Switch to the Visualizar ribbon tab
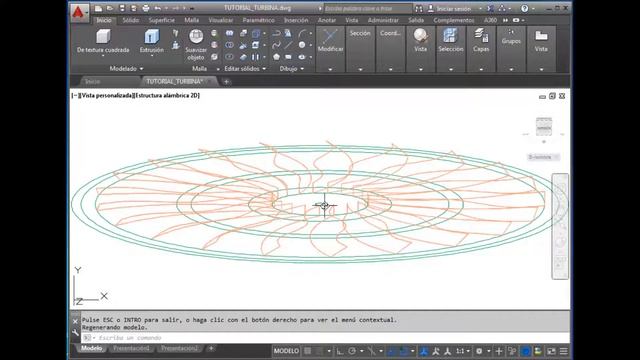Screen dimensions: 640x360 tap(221, 20)
